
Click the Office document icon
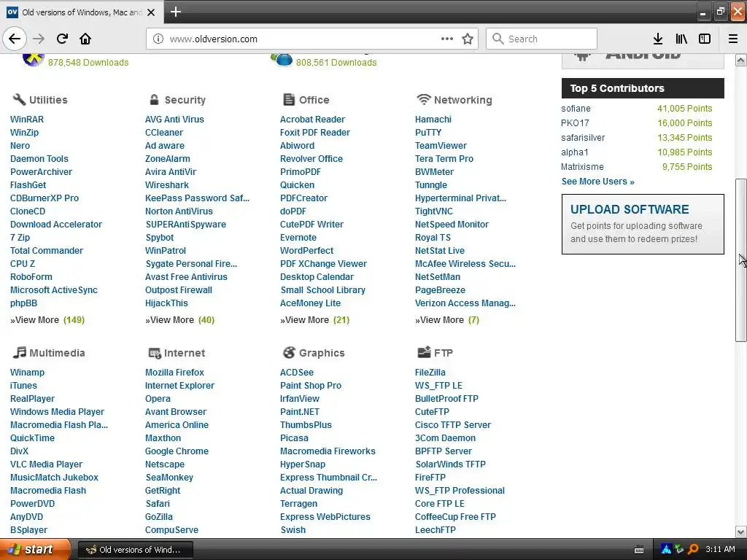click(x=289, y=99)
